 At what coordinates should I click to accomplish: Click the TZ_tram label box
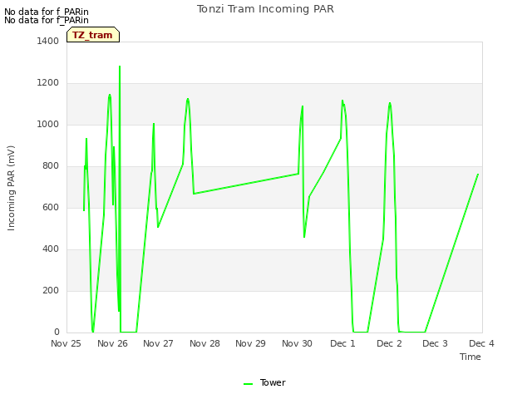pos(93,35)
